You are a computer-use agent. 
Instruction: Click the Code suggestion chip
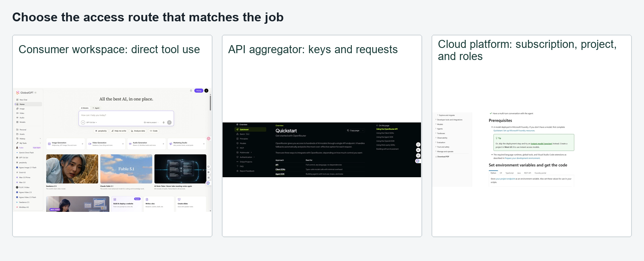tap(154, 131)
